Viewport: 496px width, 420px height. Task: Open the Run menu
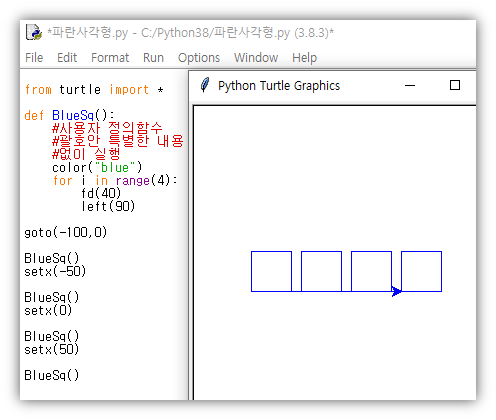(x=153, y=58)
